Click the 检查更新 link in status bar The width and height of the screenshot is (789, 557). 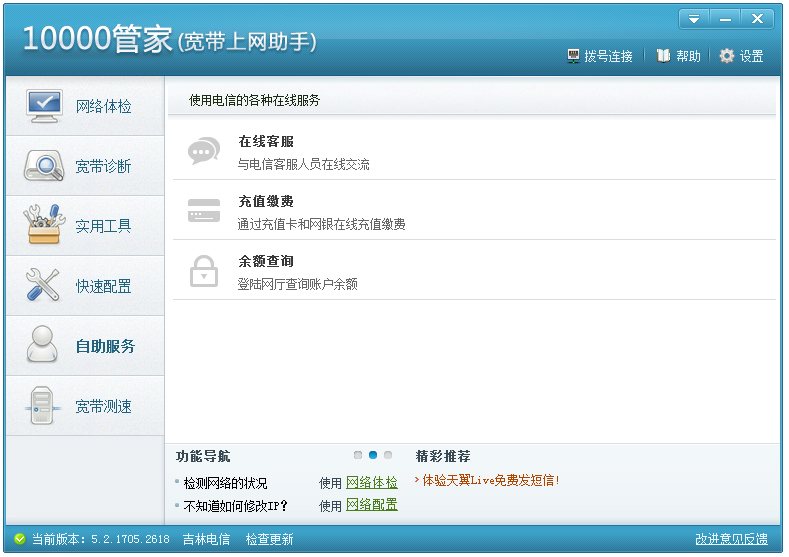click(270, 539)
